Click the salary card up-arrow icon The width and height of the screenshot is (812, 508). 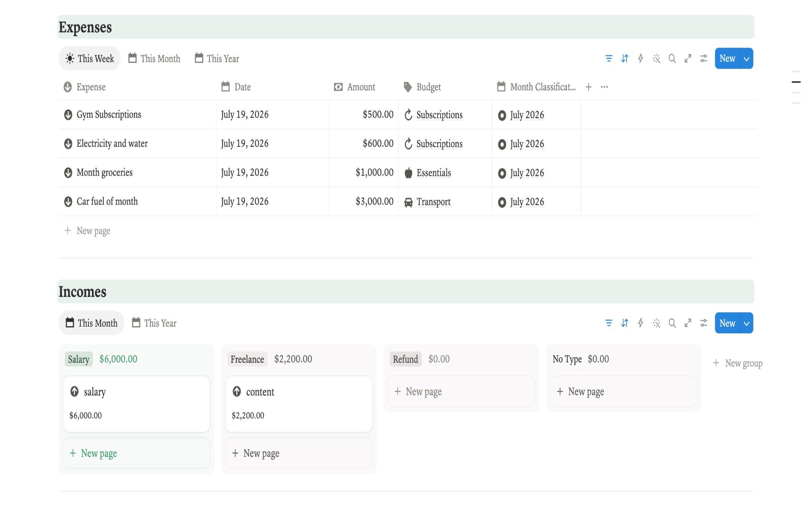tap(75, 391)
